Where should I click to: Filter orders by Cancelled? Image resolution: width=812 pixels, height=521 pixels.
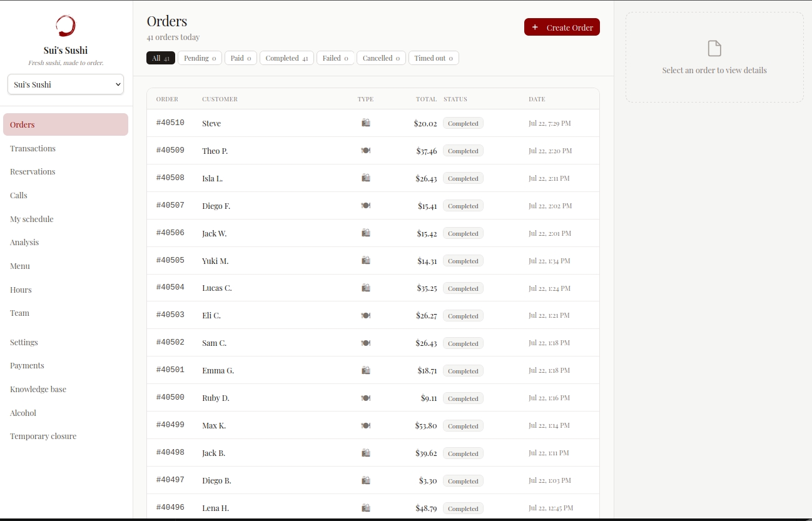pos(381,58)
